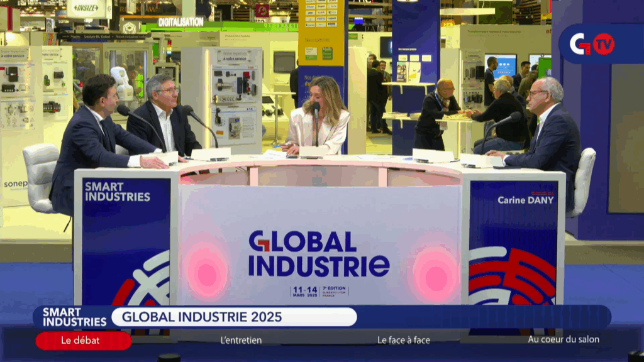
Task: Switch to the "L'entretien" segment
Action: (241, 340)
